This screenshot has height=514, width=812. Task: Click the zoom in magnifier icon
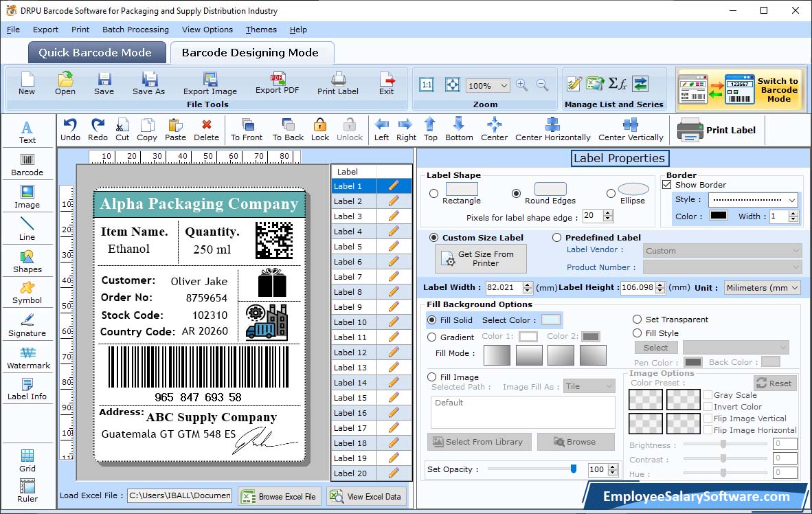(x=522, y=85)
